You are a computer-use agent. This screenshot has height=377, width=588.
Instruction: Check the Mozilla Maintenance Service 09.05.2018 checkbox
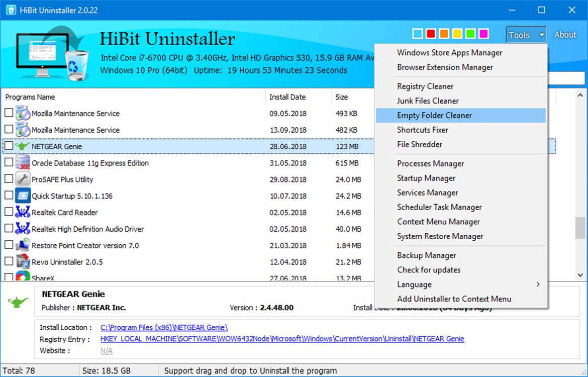(9, 113)
